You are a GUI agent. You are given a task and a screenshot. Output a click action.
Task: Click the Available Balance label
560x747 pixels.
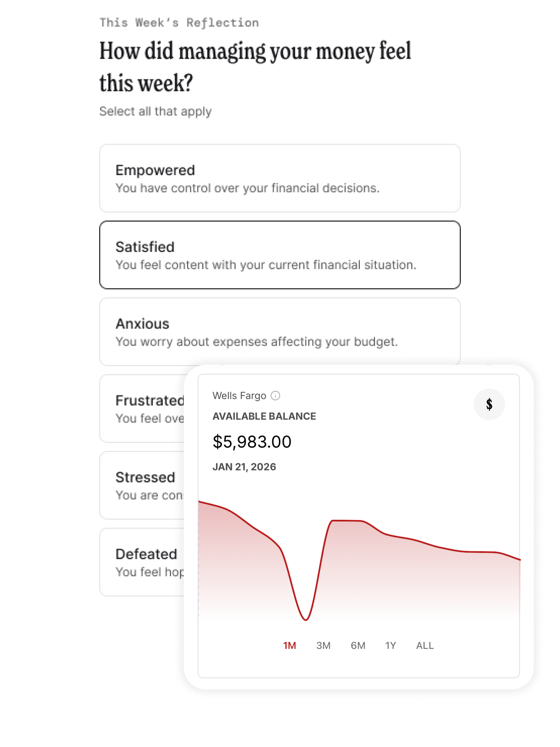(264, 416)
